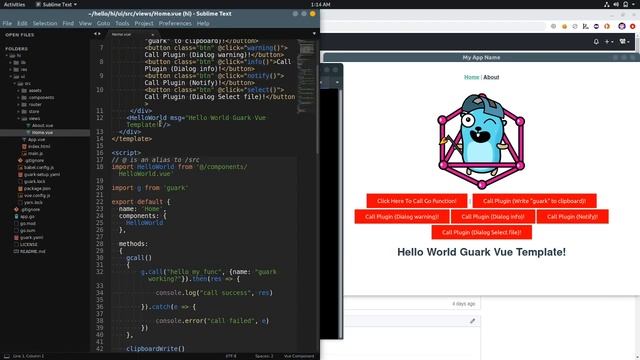Click the guark-setup.yaml file icon
The height and width of the screenshot is (360, 640).
click(20, 174)
